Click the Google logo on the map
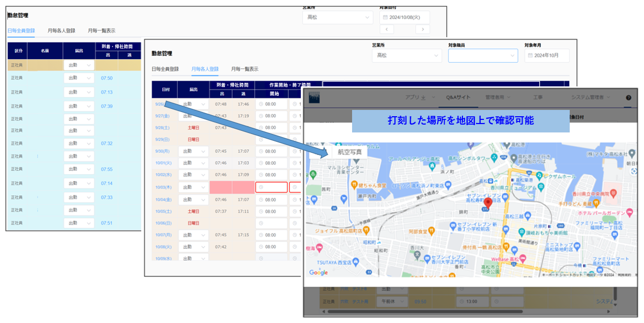This screenshot has height=323, width=644. [319, 272]
